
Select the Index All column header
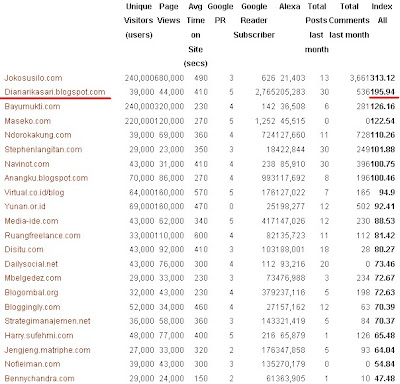(382, 13)
